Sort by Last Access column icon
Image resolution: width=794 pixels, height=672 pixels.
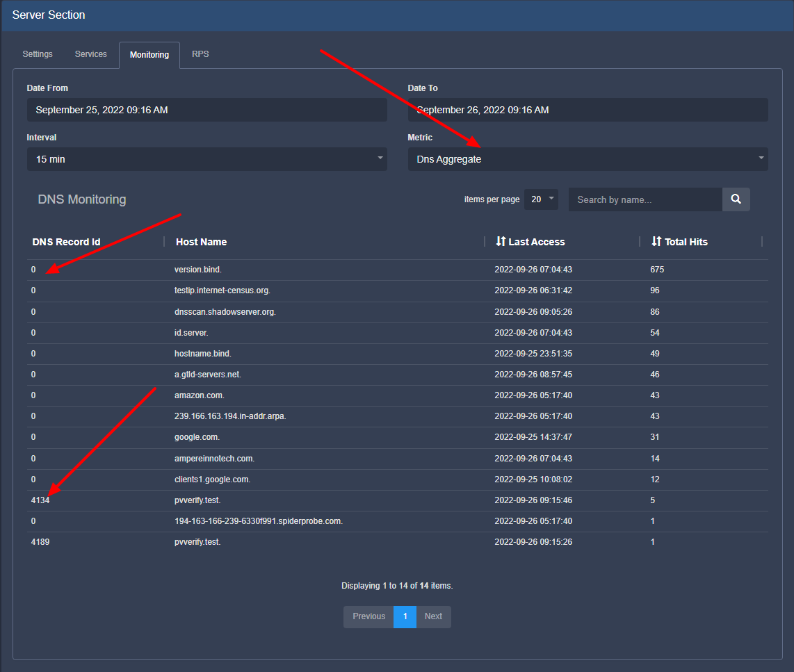coord(501,242)
